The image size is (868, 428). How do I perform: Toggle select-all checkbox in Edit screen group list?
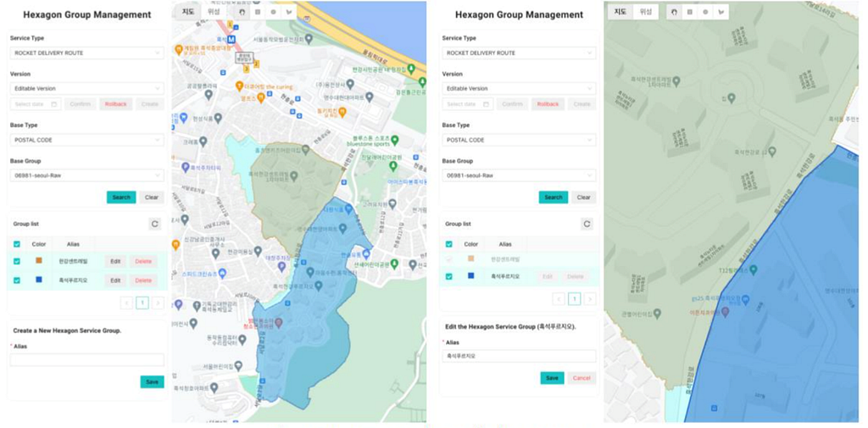click(449, 243)
